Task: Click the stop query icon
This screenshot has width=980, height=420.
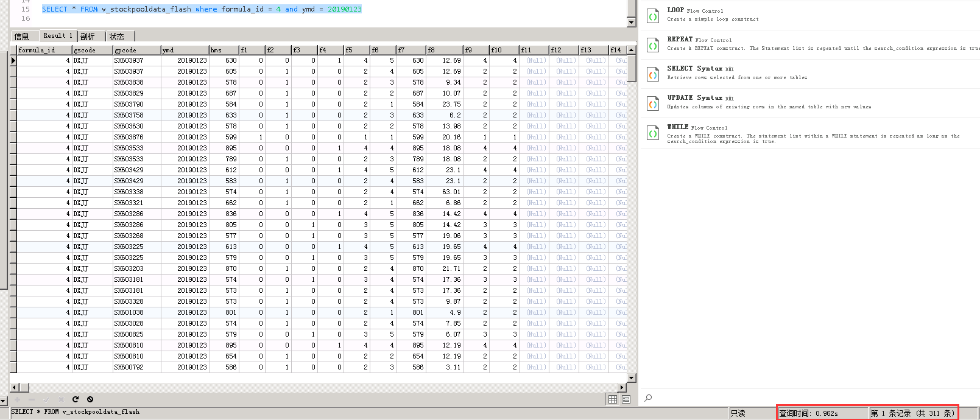Action: pos(90,399)
